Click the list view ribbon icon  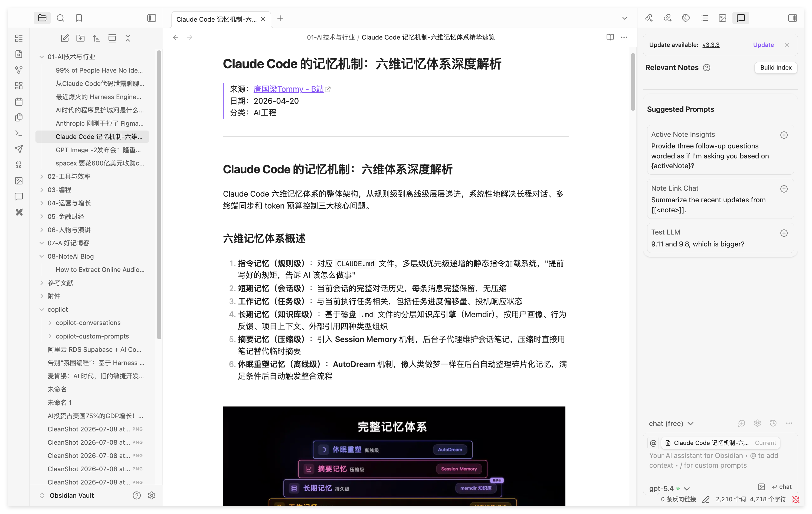[x=19, y=38]
